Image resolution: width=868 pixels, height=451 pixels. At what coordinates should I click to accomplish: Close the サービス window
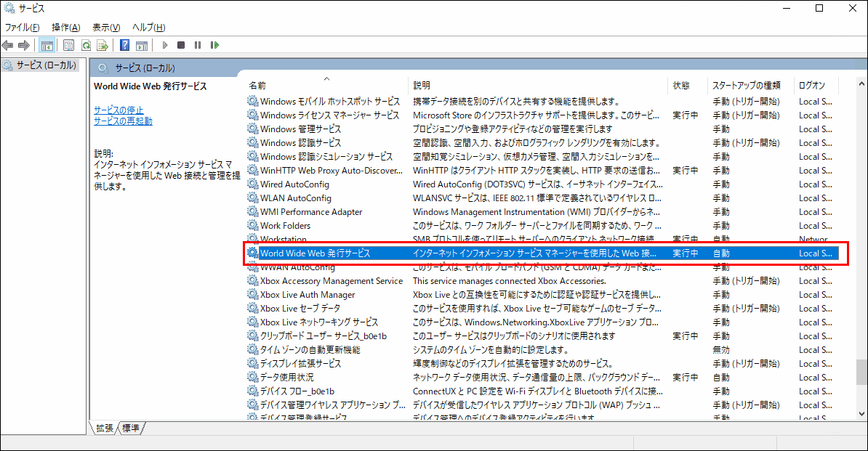click(x=853, y=8)
